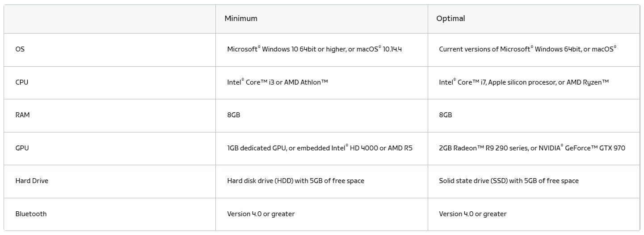
Task: Click the optimal OS current versions text
Action: (x=527, y=49)
